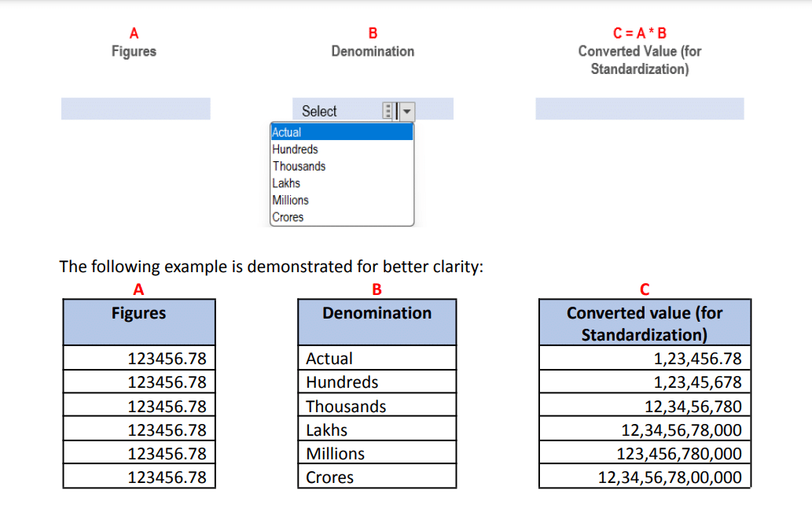812x505 pixels.
Task: Click the Figures header in example table
Action: [x=139, y=314]
